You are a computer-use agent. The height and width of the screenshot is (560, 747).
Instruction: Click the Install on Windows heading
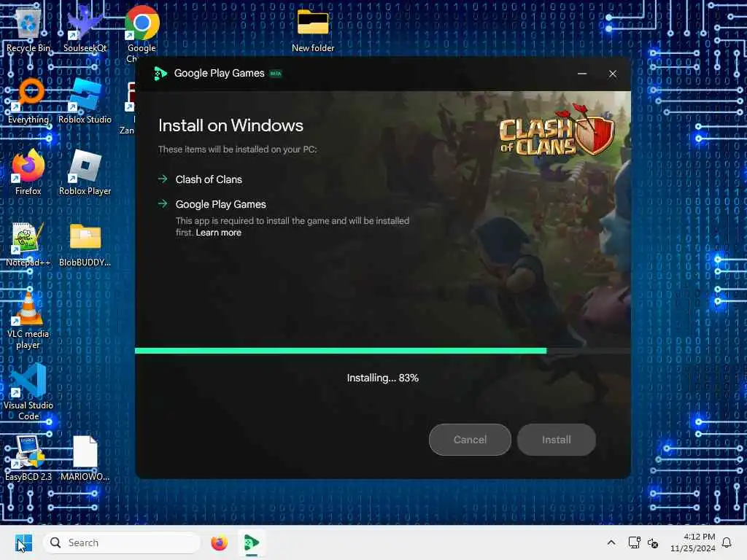(231, 125)
